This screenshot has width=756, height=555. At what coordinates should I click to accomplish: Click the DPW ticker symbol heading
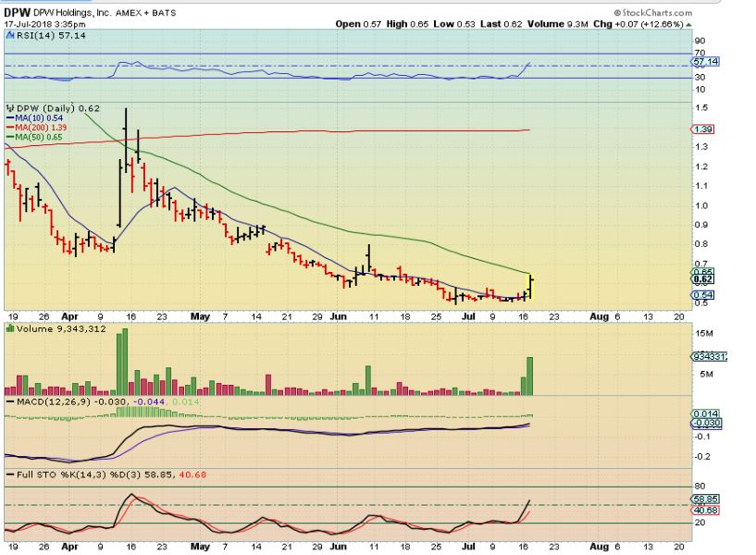[18, 13]
